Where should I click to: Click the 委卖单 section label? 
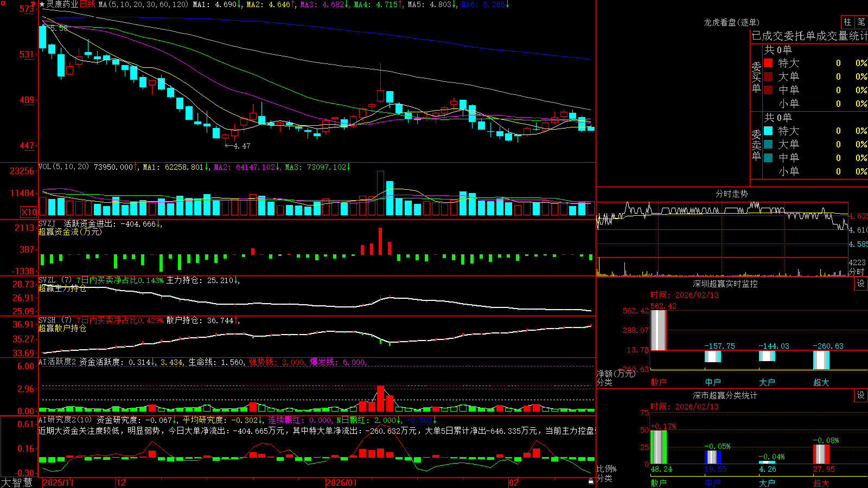(756, 145)
